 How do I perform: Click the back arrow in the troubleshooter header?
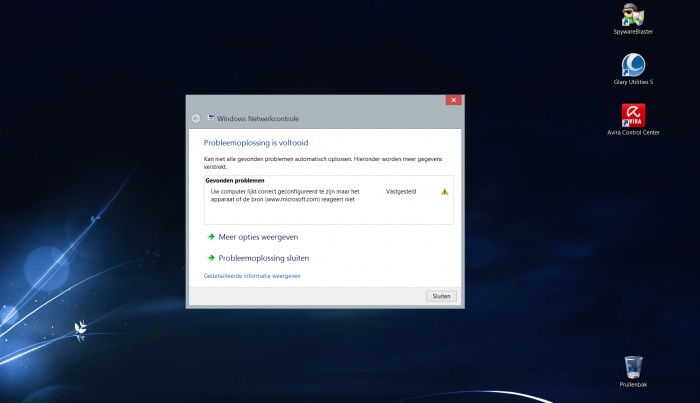tap(196, 118)
